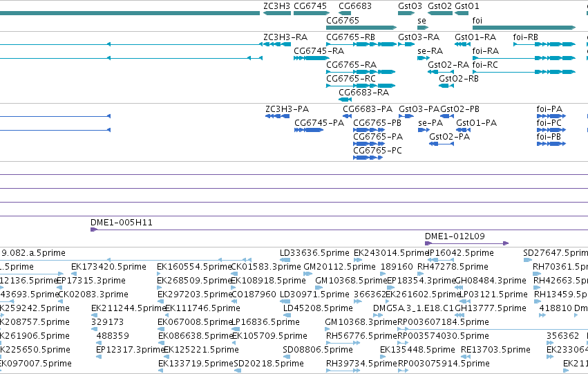Click EST EK268509.5prime
588x374 pixels.
pos(194,281)
